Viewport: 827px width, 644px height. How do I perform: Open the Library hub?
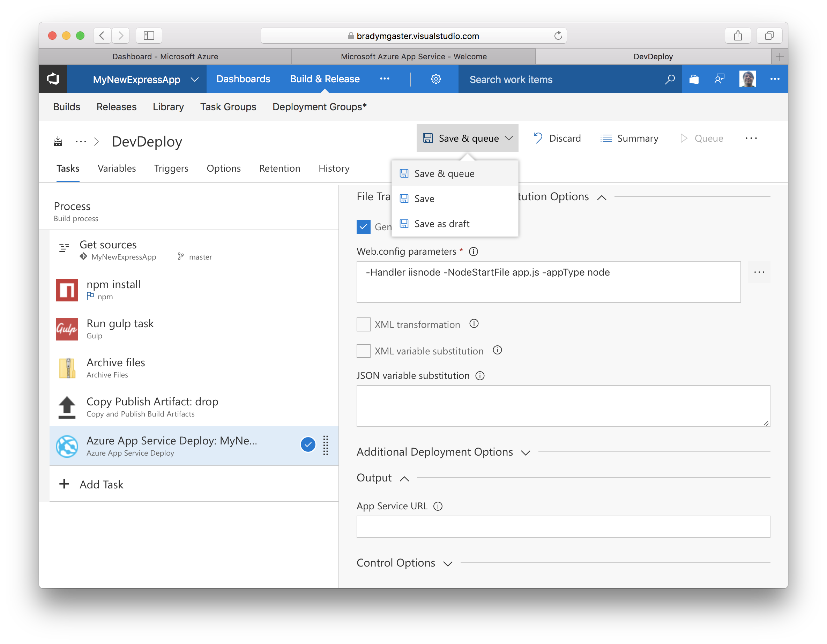point(168,107)
